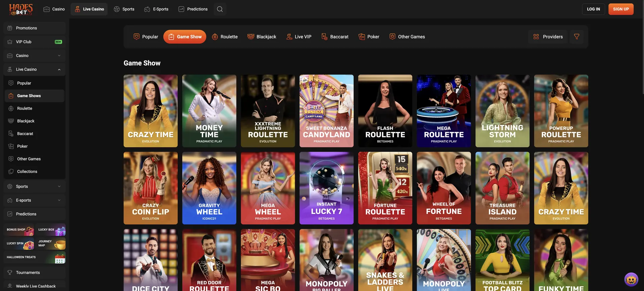Click the sidebar Baccarat icon

(11, 134)
